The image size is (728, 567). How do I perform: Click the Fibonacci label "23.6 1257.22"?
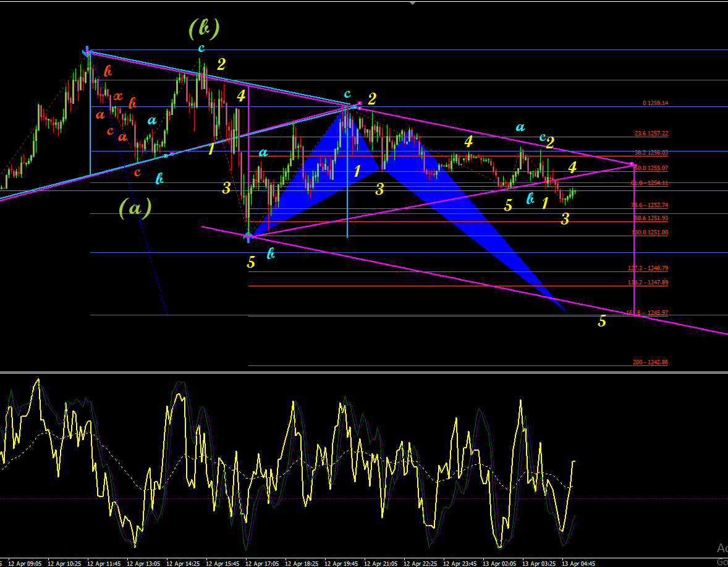651,134
